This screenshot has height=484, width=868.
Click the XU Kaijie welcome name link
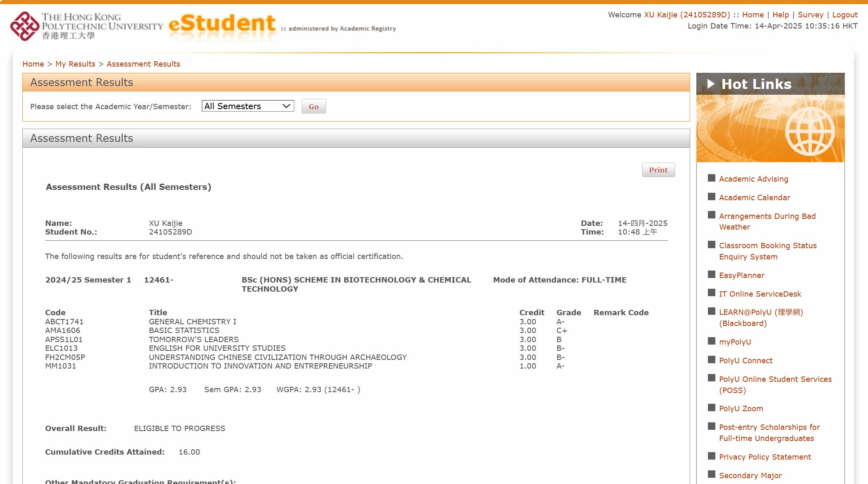[688, 14]
